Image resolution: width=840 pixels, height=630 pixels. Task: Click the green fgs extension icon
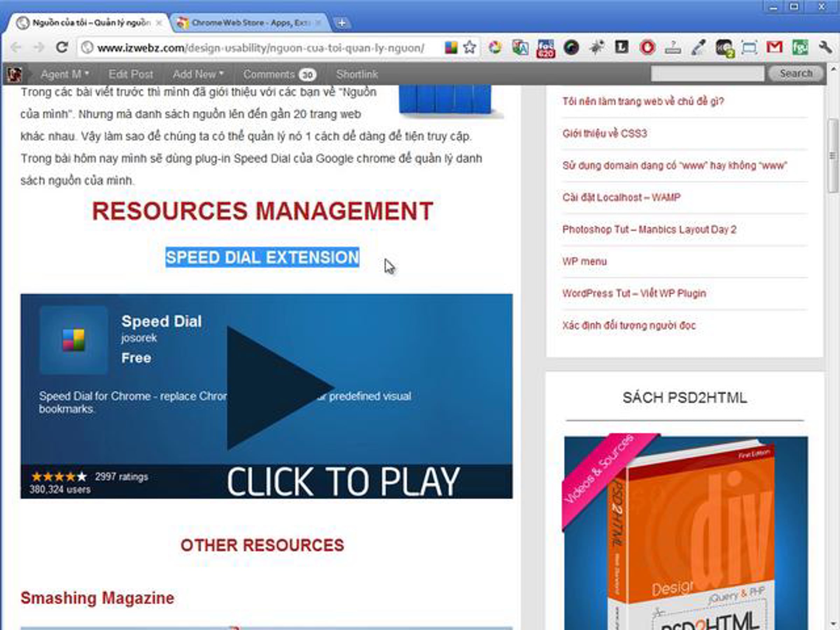800,48
